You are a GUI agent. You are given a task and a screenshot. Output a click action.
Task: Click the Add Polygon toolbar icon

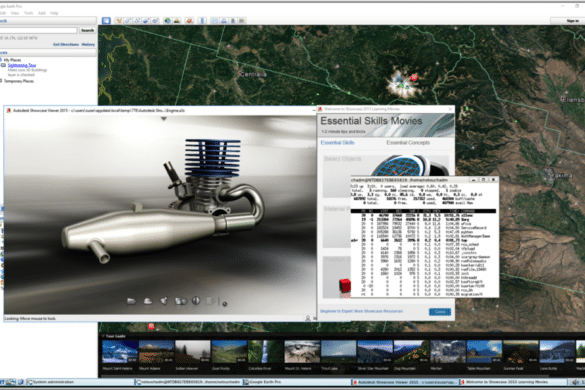(128, 21)
